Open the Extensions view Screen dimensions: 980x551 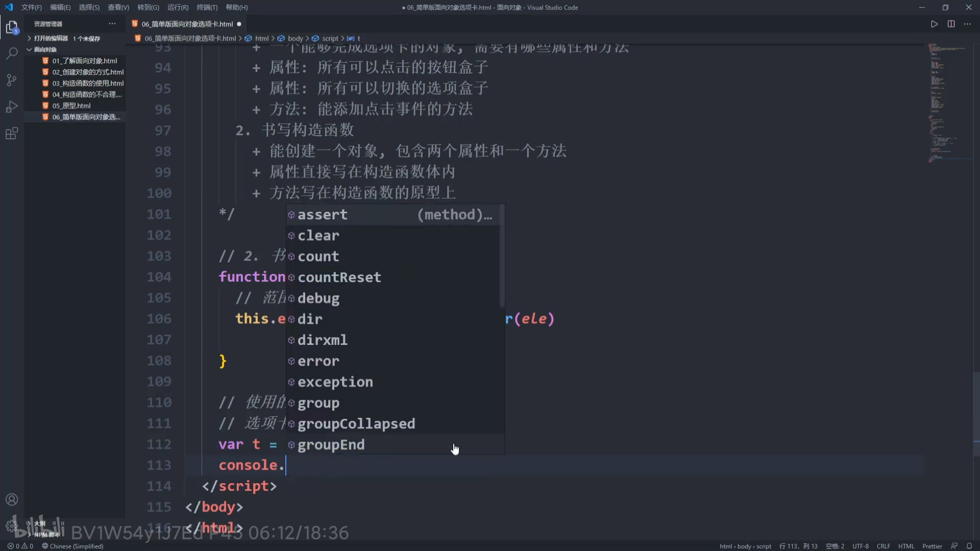click(11, 134)
